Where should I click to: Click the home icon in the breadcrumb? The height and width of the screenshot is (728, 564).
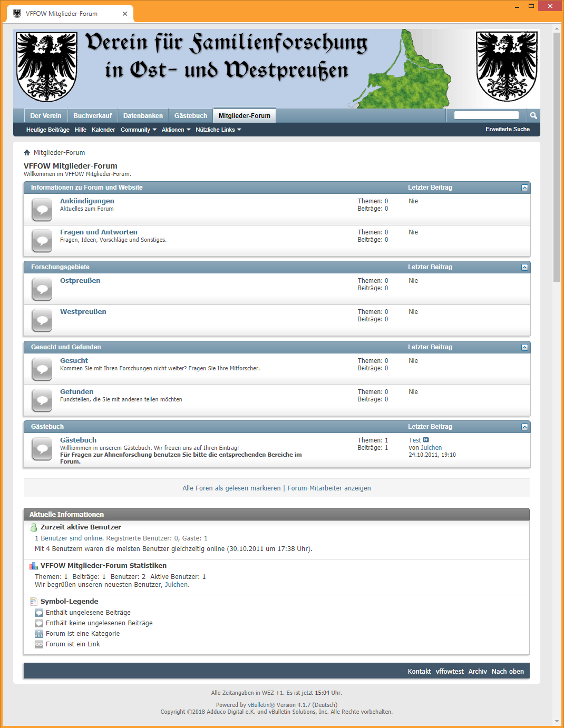[x=26, y=152]
